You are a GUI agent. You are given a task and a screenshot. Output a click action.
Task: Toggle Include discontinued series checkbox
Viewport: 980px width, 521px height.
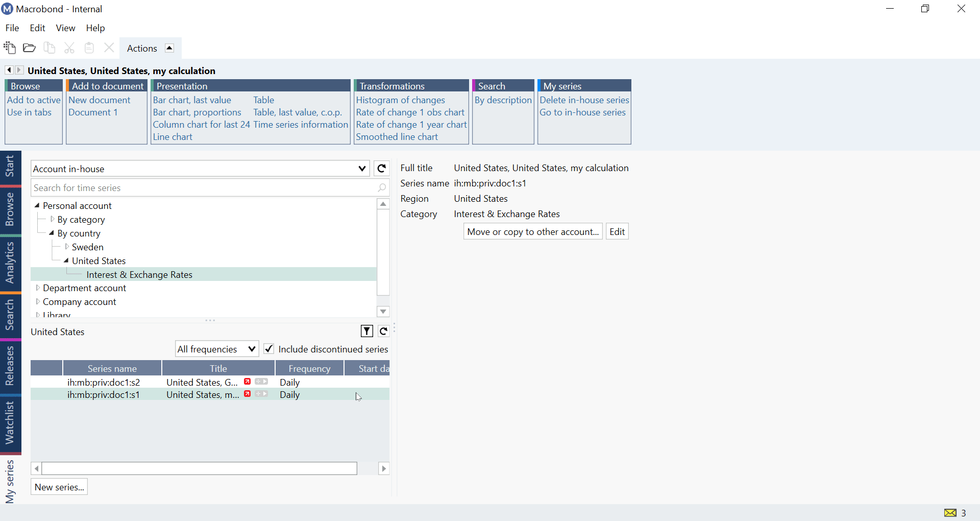[269, 349]
